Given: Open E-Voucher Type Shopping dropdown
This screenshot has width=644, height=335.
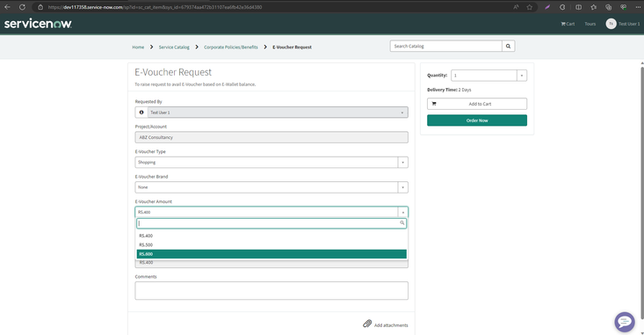Looking at the screenshot, I should [x=271, y=163].
